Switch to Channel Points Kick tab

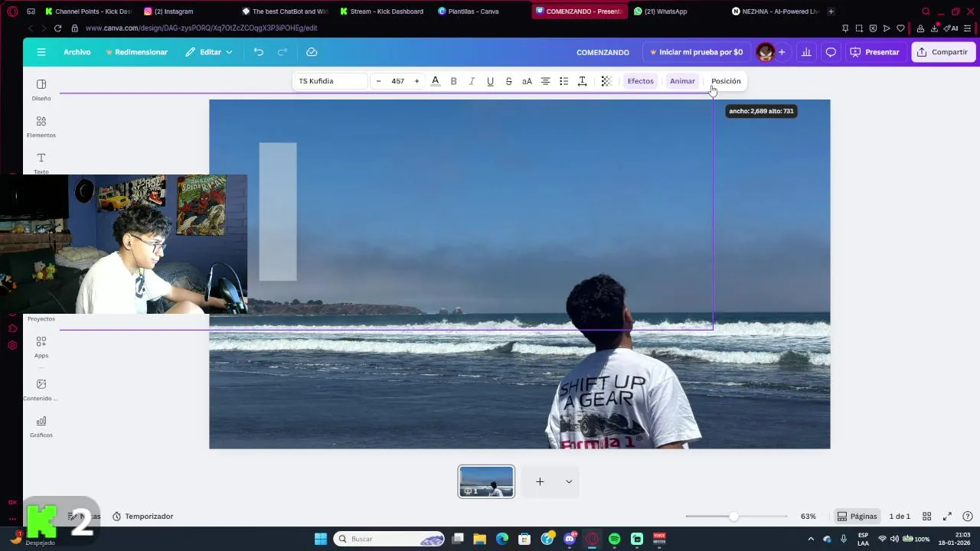tap(88, 11)
